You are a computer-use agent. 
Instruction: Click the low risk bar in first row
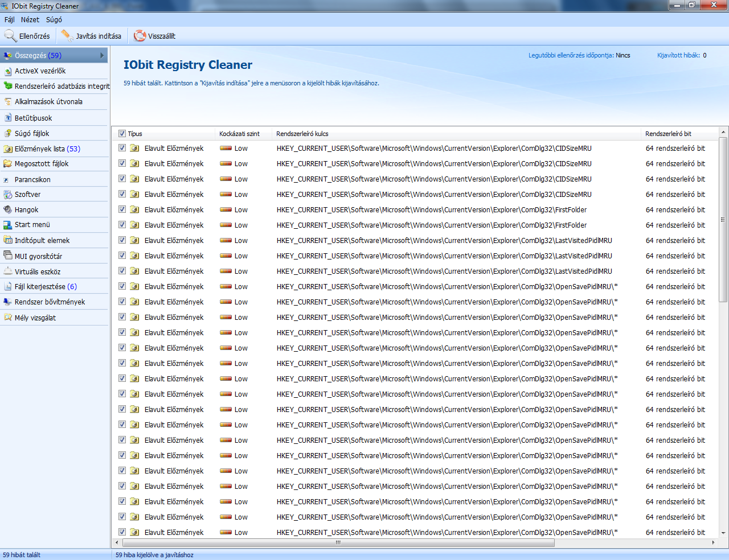click(226, 148)
